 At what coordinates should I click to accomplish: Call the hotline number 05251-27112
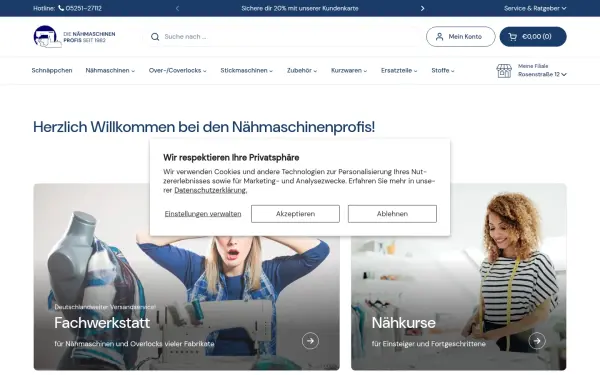[83, 8]
